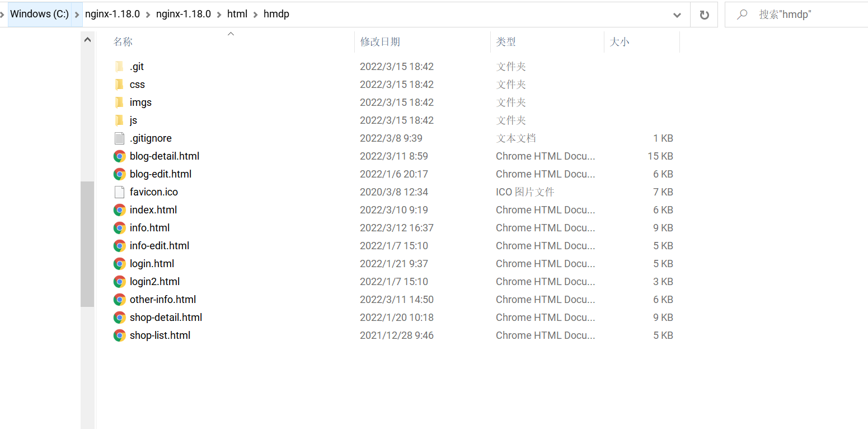The image size is (868, 429).
Task: Select the imgs folder name
Action: pyautogui.click(x=140, y=102)
